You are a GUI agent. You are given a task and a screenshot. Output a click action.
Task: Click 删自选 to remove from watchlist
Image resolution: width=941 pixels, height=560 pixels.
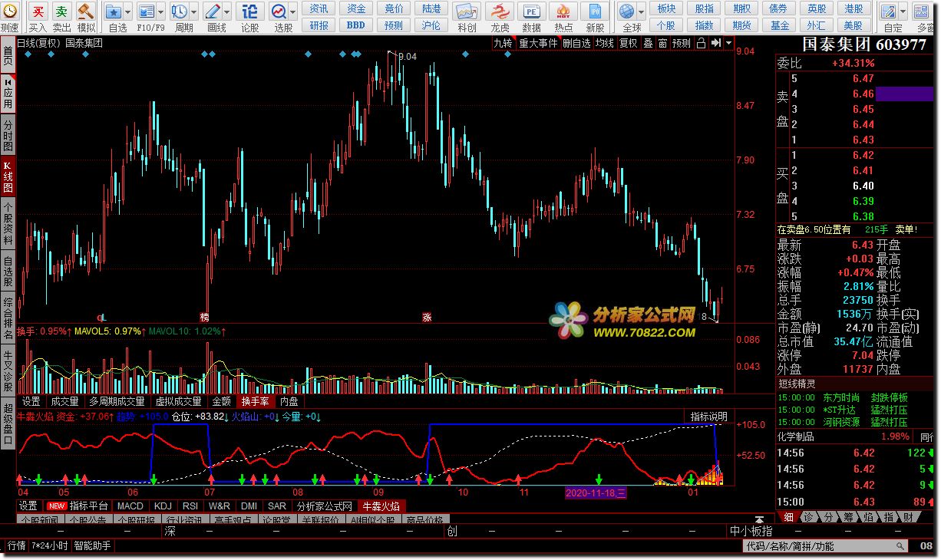point(576,44)
